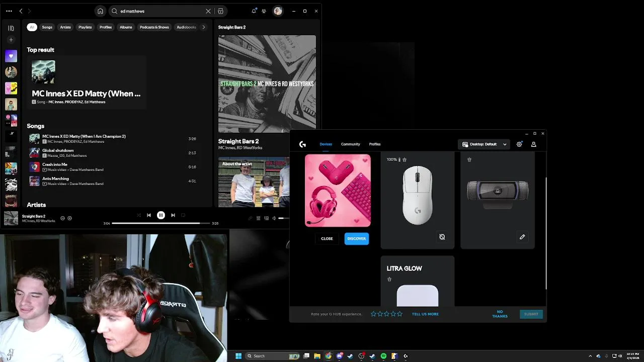Open the Spotify three-dots menu
The width and height of the screenshot is (644, 362).
tap(9, 11)
